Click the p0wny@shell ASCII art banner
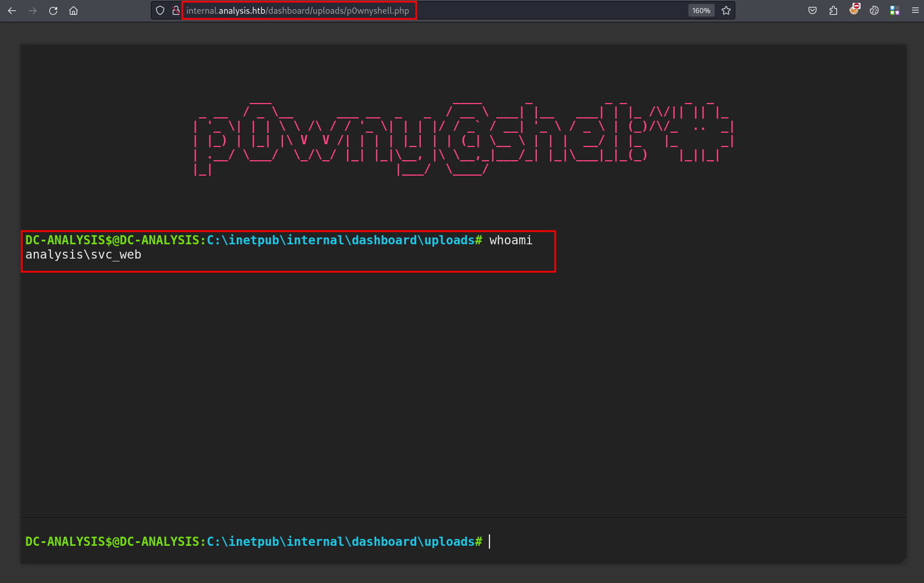 coord(464,137)
